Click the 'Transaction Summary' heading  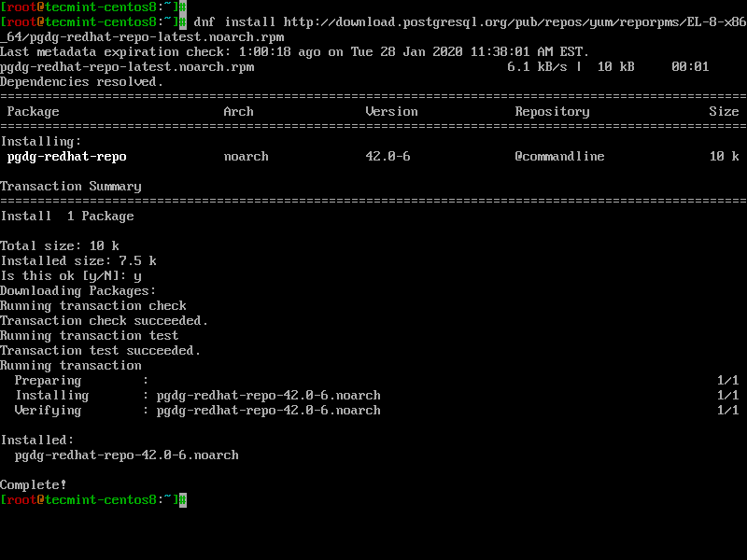(71, 186)
